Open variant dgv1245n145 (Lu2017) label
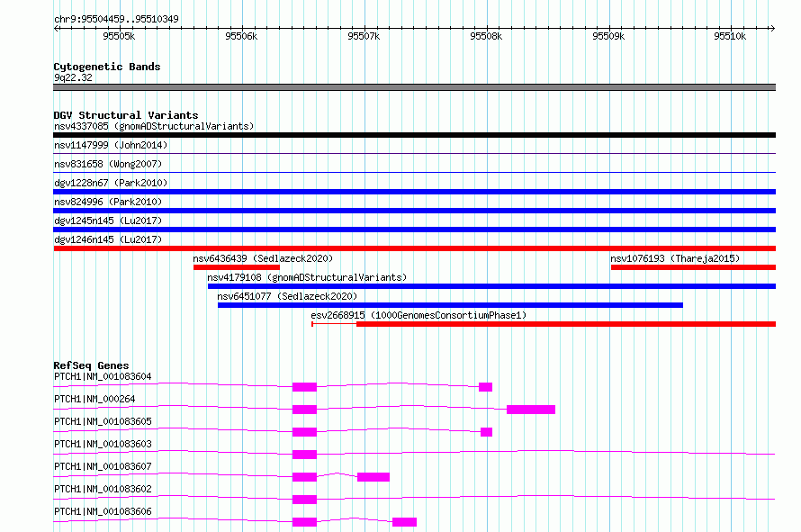The width and height of the screenshot is (801, 532). coord(108,221)
